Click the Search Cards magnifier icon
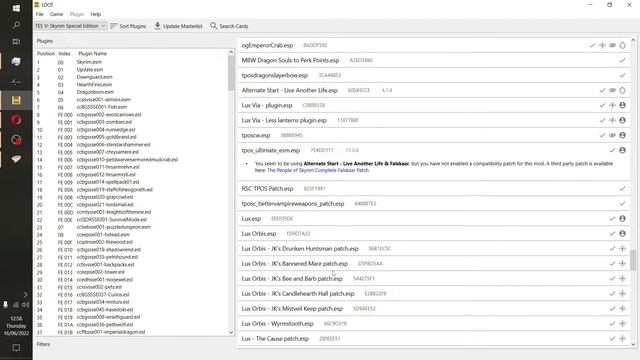 pos(213,26)
